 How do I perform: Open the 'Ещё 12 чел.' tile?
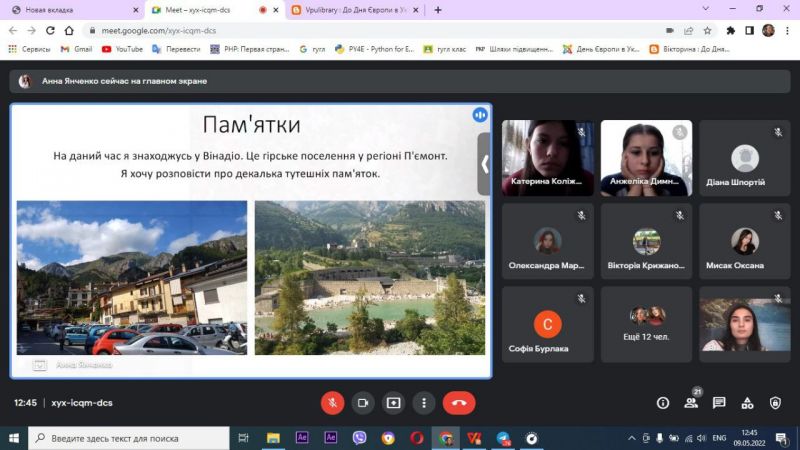point(646,324)
